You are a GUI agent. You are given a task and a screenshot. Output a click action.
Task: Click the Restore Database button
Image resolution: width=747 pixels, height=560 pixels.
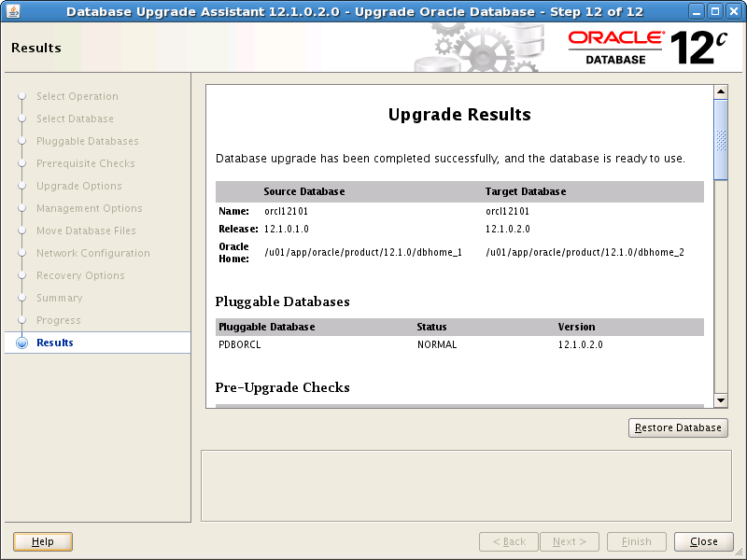coord(678,427)
